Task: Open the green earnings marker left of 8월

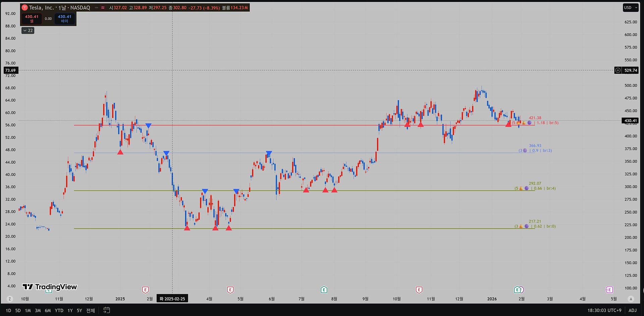Action: click(x=324, y=289)
